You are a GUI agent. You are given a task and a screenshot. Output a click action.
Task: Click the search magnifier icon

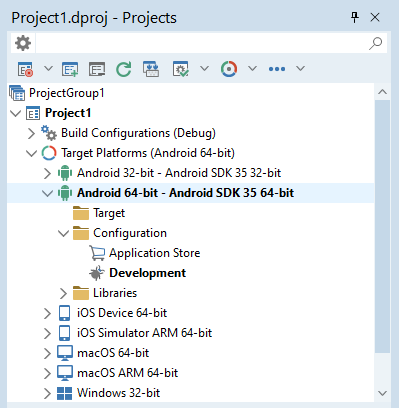point(375,43)
